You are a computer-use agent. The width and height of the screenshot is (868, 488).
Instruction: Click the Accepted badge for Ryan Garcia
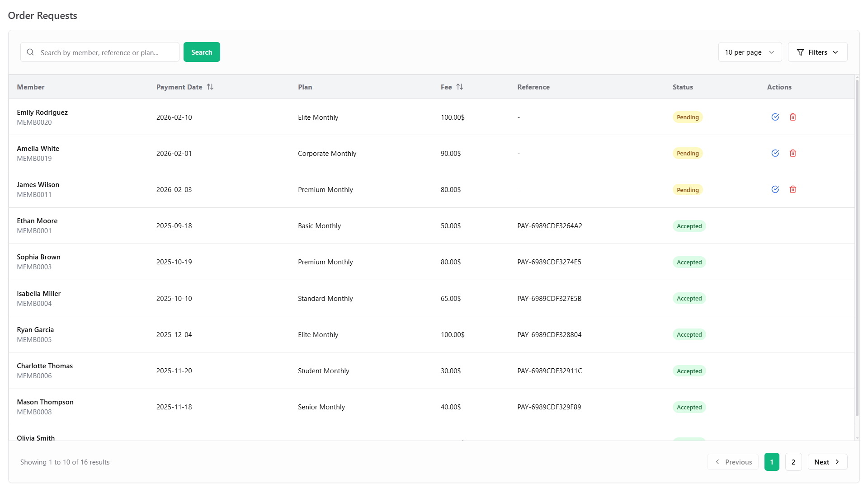tap(689, 334)
